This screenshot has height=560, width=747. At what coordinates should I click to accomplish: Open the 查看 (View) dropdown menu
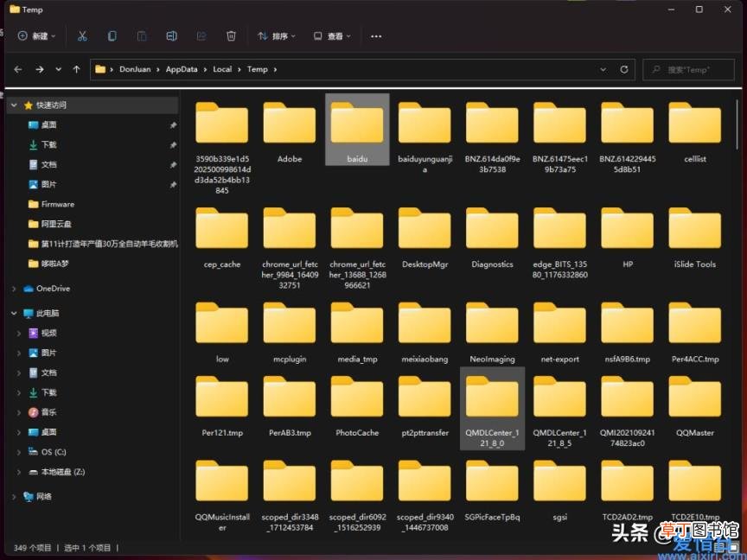pyautogui.click(x=332, y=36)
